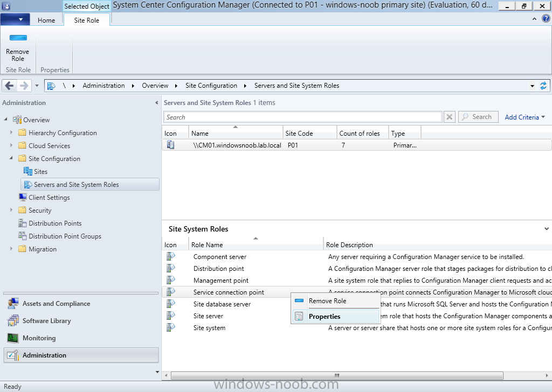The image size is (552, 392).
Task: Select the Component server role icon
Action: pyautogui.click(x=171, y=256)
